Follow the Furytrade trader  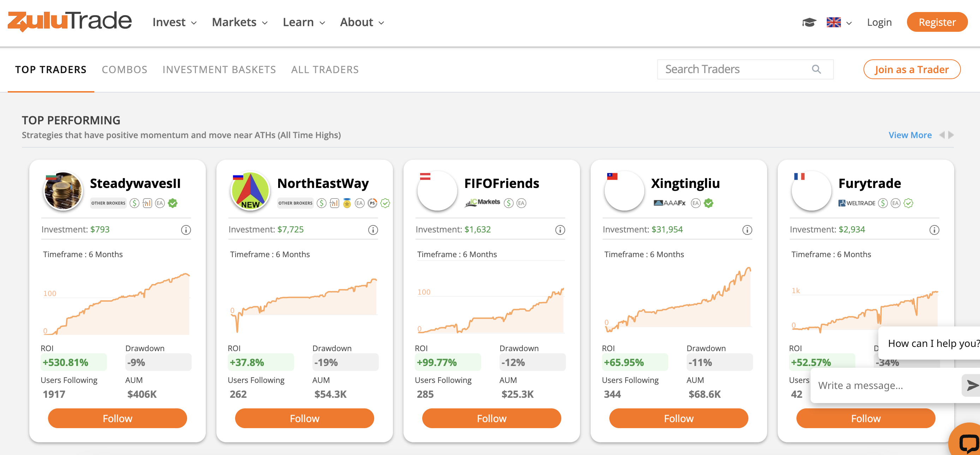[x=866, y=419]
